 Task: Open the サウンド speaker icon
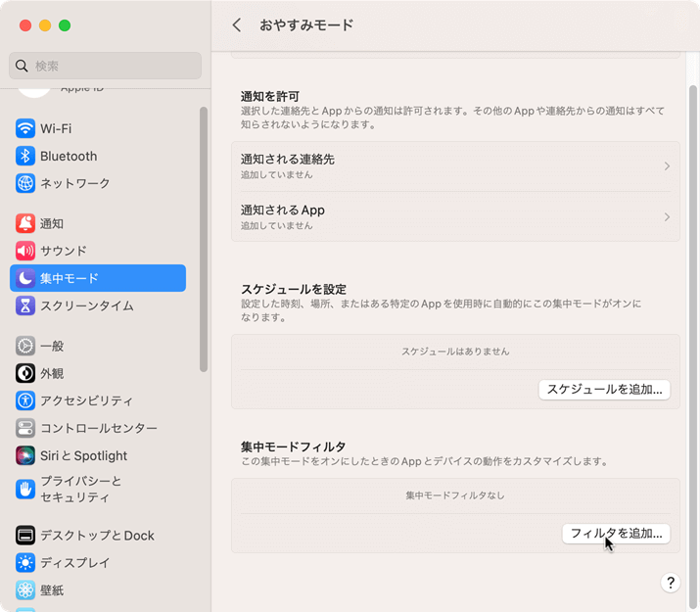coord(25,251)
